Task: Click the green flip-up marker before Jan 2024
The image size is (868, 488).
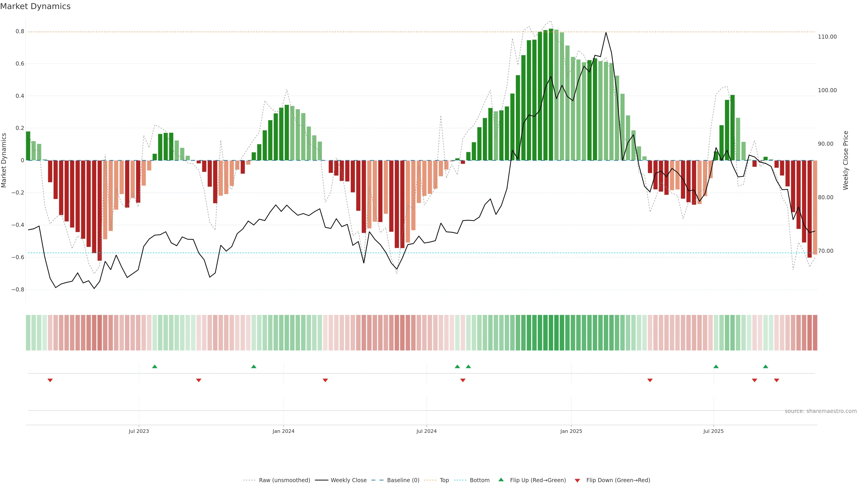Action: pyautogui.click(x=254, y=366)
